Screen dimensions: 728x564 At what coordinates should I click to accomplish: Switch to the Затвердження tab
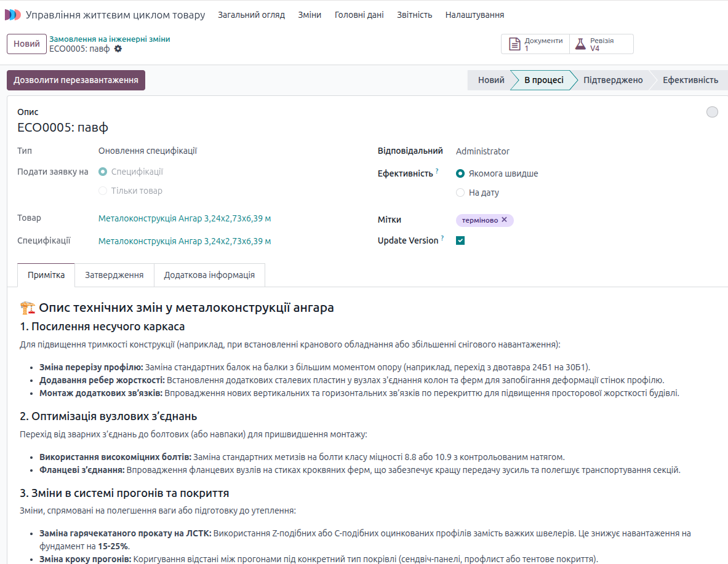coord(114,275)
